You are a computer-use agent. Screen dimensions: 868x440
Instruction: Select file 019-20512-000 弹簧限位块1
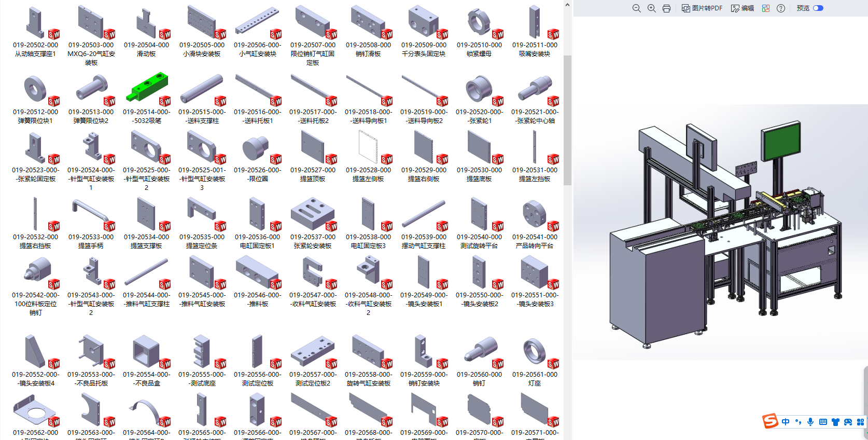(x=36, y=99)
